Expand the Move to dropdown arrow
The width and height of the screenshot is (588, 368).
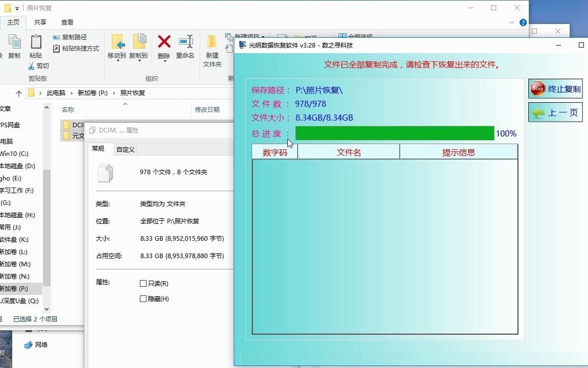(x=117, y=61)
